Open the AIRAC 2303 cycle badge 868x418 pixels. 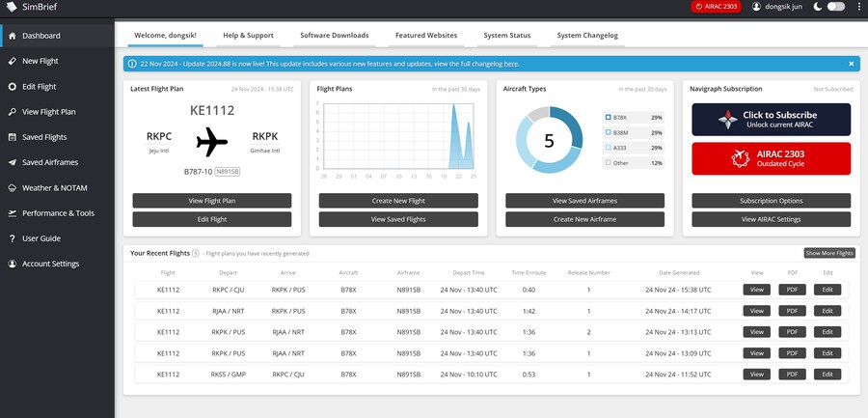click(x=718, y=7)
